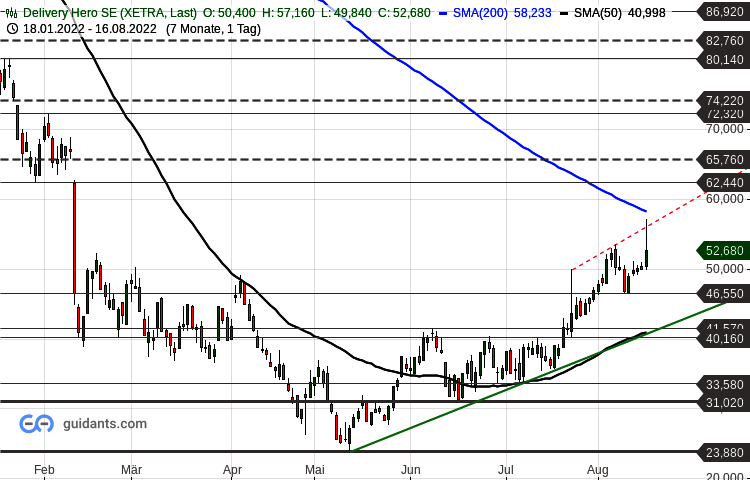Click the Jun label on time axis
Screen dimensions: 750x480
410,469
